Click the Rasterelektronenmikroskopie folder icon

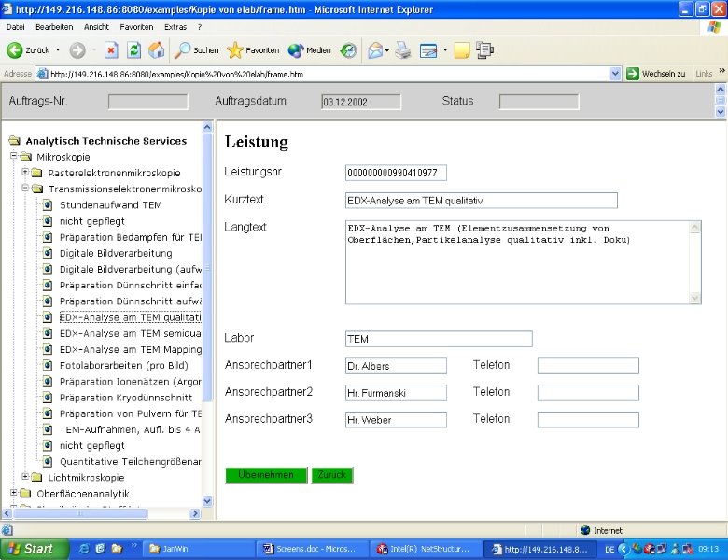tap(36, 173)
